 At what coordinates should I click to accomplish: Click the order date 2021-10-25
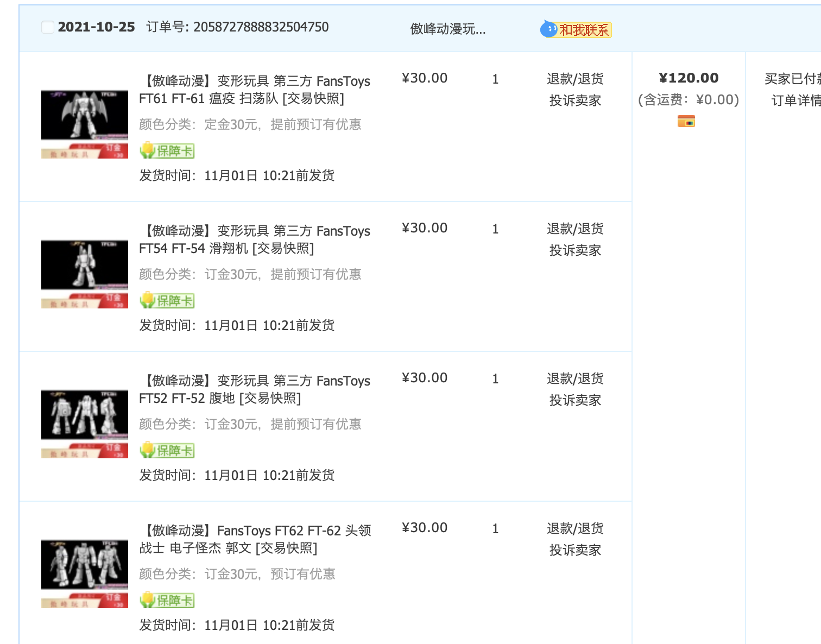(x=96, y=27)
